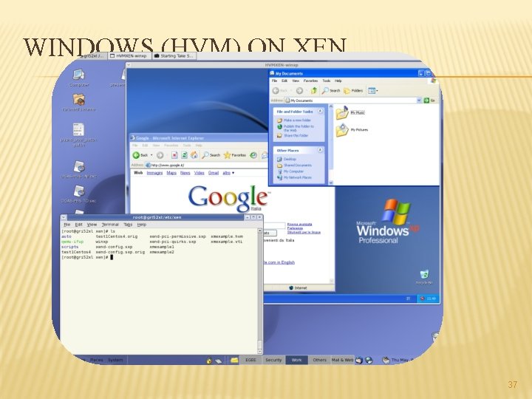
Task: Switch to Work workspace in bottom panel
Action: pyautogui.click(x=296, y=360)
